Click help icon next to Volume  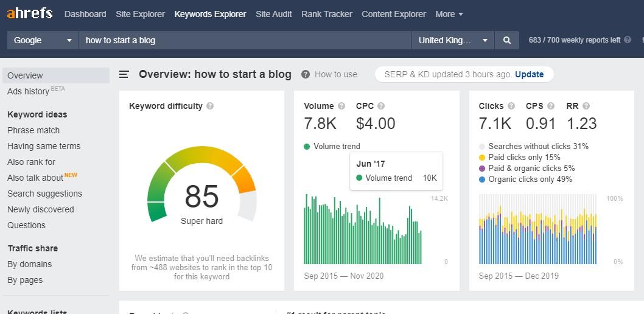coord(341,106)
